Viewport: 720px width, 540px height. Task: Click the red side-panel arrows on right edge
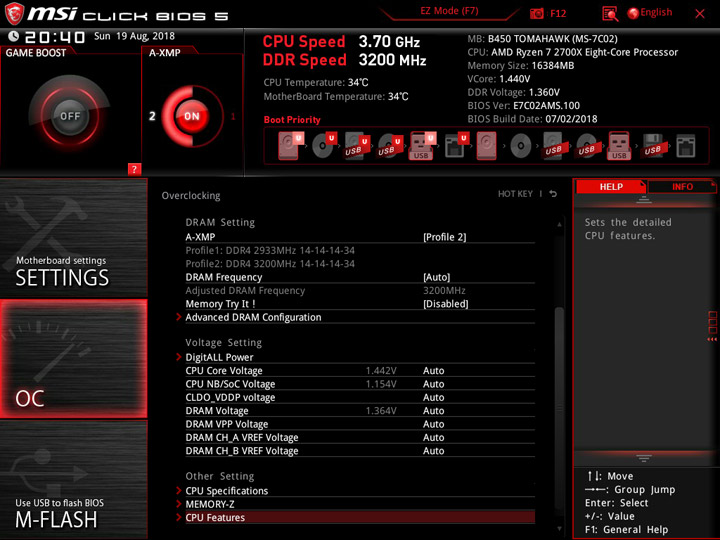[712, 339]
